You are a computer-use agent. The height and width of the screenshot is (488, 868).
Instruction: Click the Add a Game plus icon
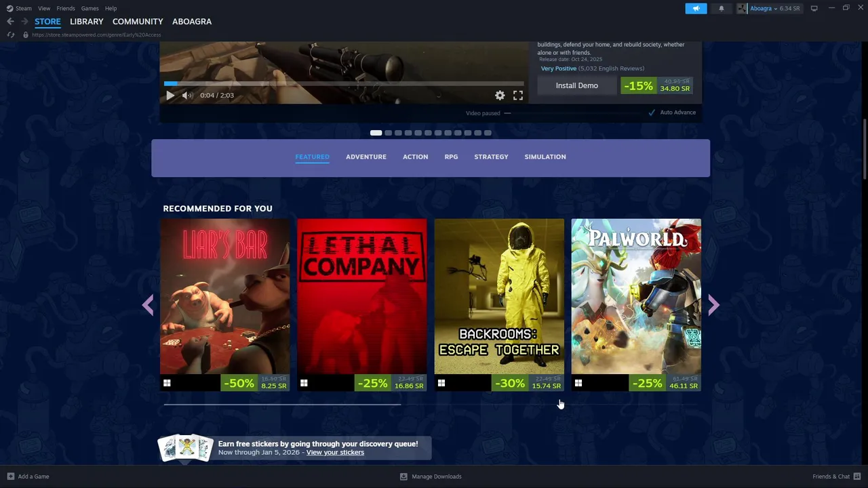10,476
